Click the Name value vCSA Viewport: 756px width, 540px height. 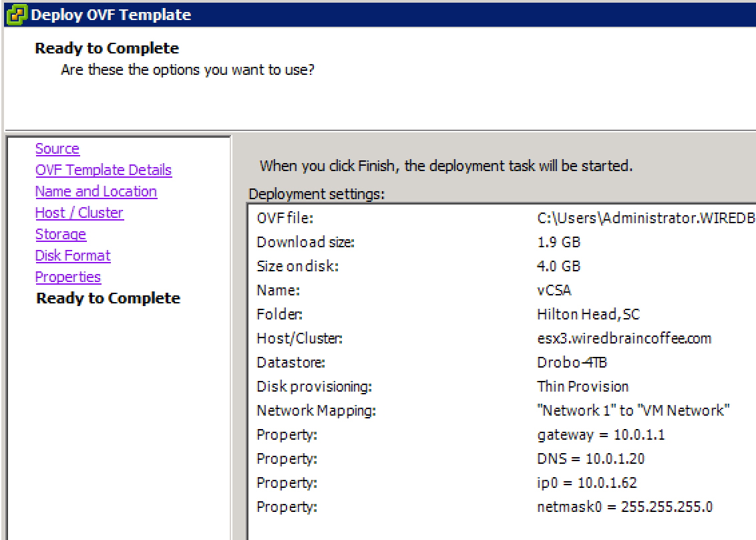pyautogui.click(x=554, y=290)
